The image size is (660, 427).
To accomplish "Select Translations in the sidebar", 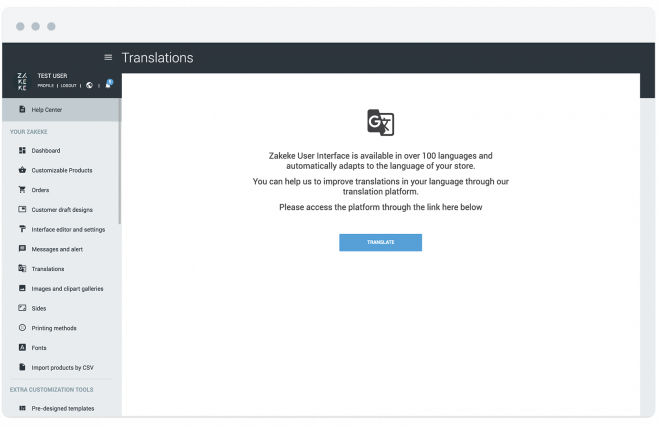I will [48, 269].
